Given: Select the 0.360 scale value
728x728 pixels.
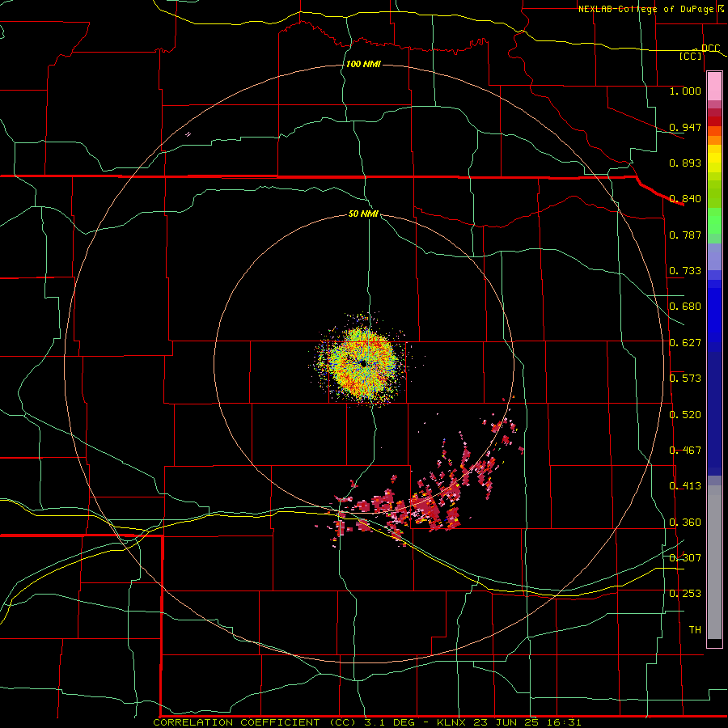Looking at the screenshot, I should 685,523.
